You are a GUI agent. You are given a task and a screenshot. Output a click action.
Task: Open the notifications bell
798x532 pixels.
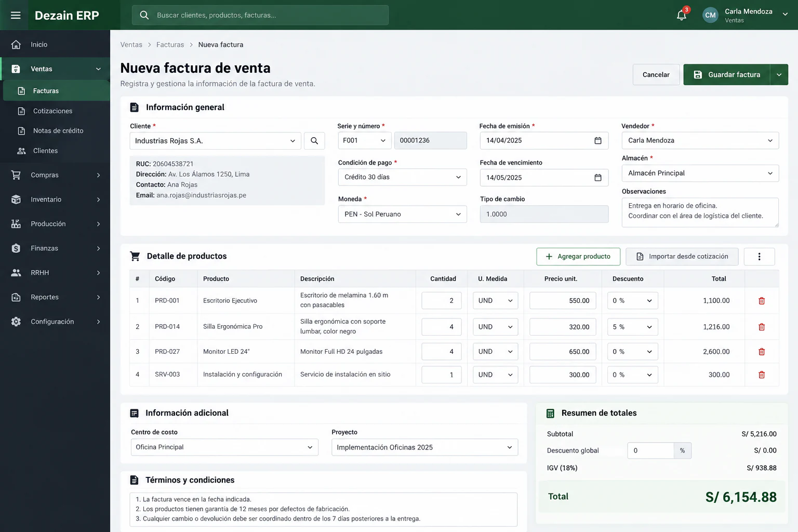tap(682, 15)
